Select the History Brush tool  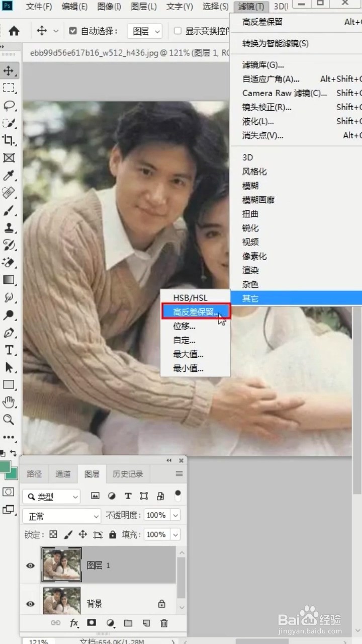click(9, 245)
